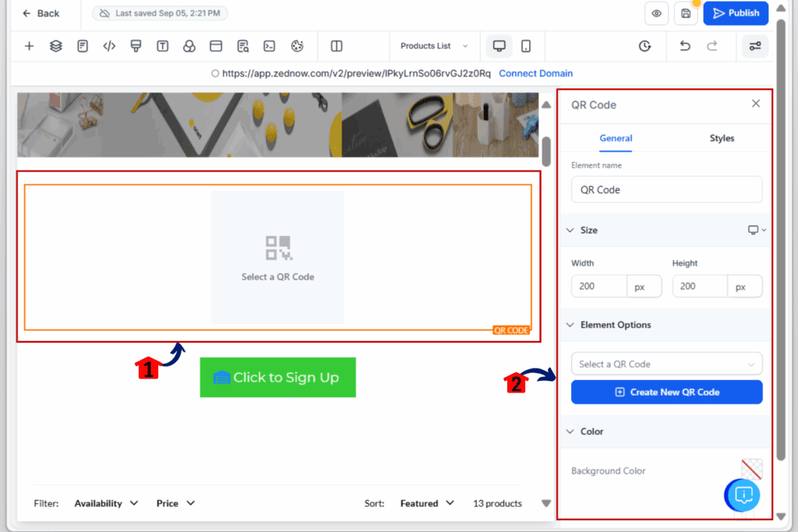Image resolution: width=798 pixels, height=532 pixels.
Task: Open the Availability filter dropdown
Action: pyautogui.click(x=106, y=503)
